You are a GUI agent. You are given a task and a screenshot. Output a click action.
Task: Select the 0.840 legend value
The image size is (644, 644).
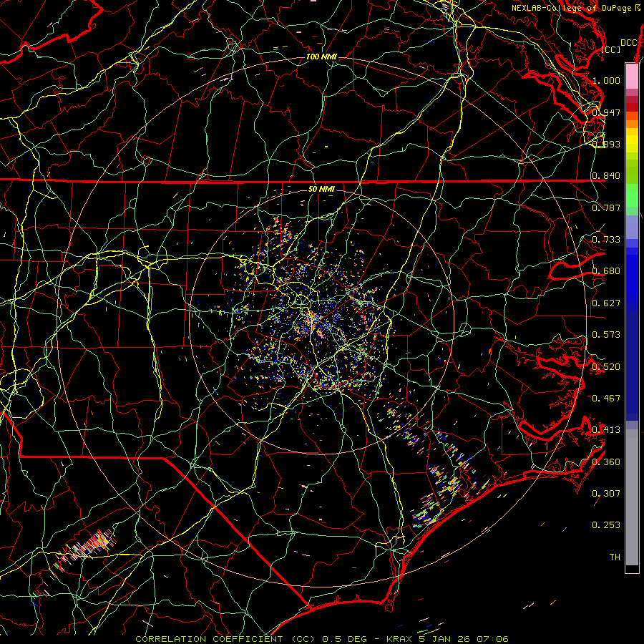click(606, 176)
